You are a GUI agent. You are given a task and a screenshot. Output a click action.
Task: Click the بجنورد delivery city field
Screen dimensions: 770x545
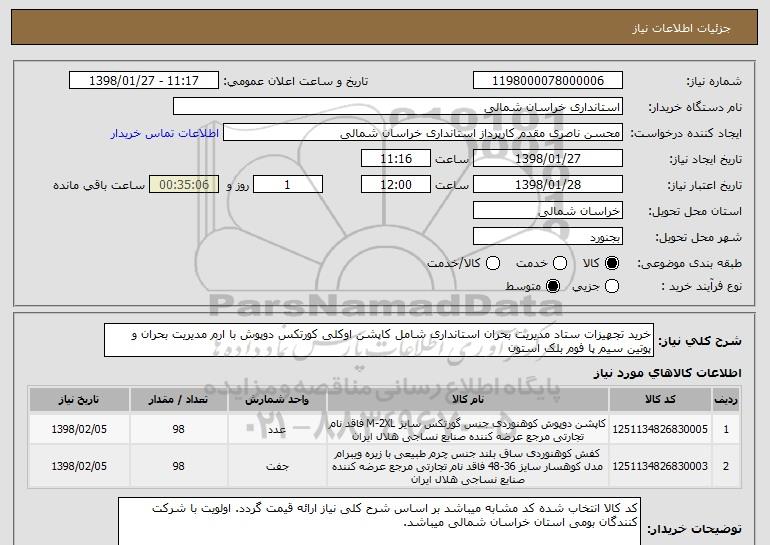pyautogui.click(x=548, y=237)
